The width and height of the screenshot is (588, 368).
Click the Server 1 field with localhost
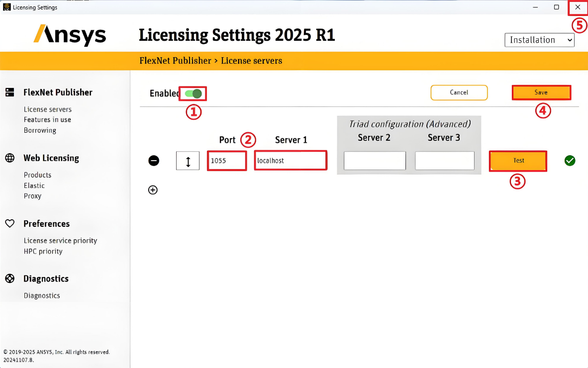point(291,161)
